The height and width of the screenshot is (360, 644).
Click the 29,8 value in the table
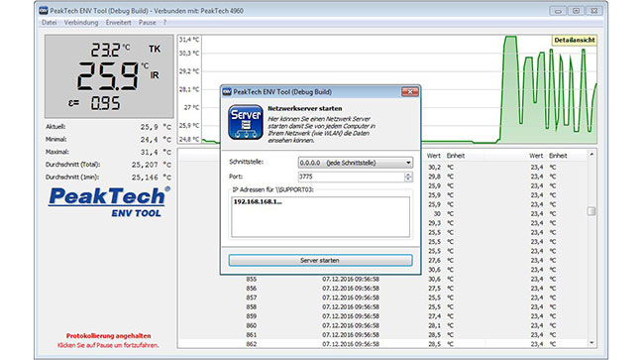pyautogui.click(x=434, y=177)
